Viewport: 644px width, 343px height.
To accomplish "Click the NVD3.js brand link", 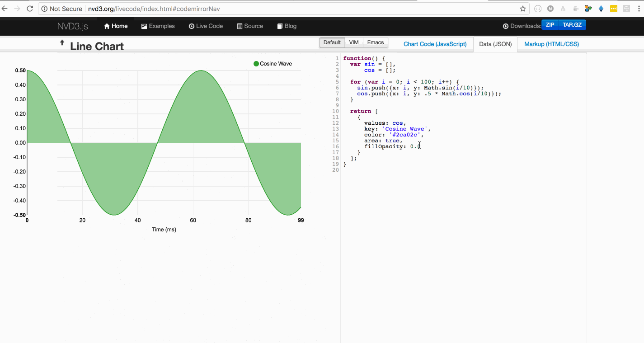I will tap(73, 26).
